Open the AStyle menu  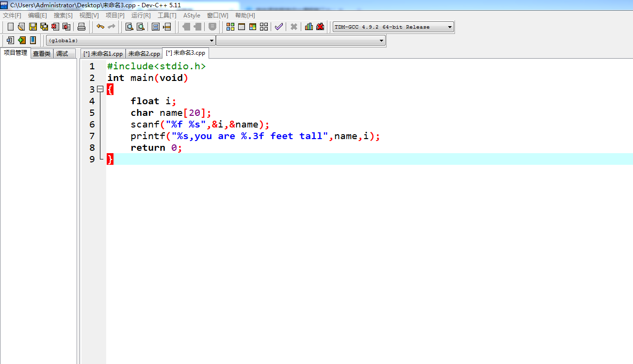pos(192,16)
